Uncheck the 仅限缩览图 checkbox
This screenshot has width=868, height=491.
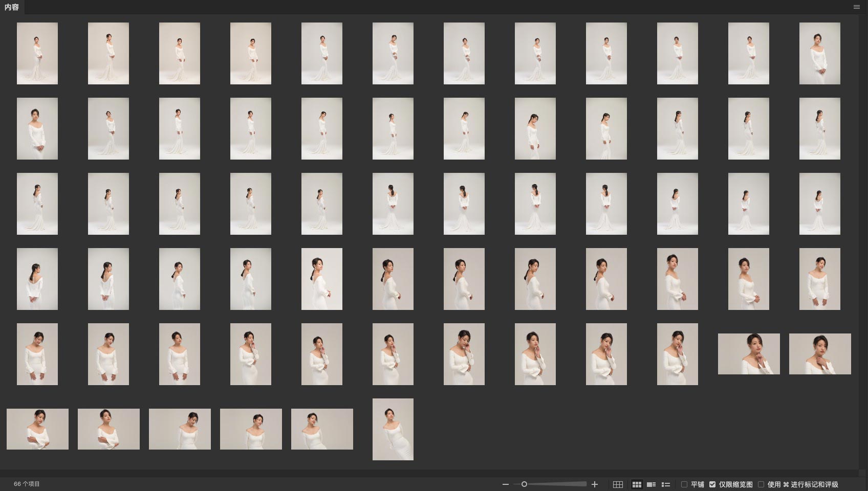click(x=712, y=484)
